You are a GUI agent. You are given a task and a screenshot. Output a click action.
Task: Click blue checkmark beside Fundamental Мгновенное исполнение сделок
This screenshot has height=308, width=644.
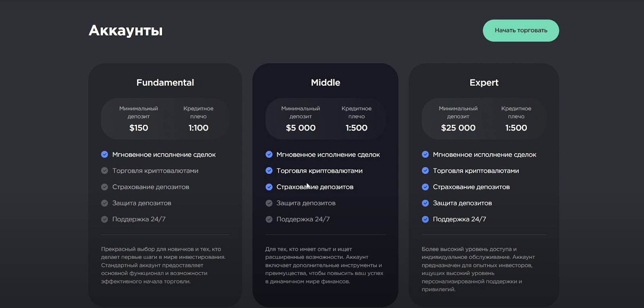[105, 155]
